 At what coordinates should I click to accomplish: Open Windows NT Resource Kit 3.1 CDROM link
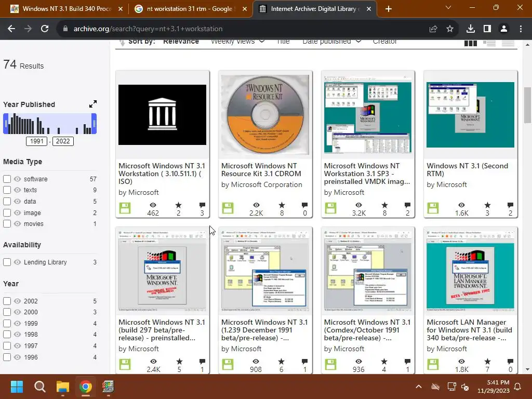pyautogui.click(x=261, y=170)
